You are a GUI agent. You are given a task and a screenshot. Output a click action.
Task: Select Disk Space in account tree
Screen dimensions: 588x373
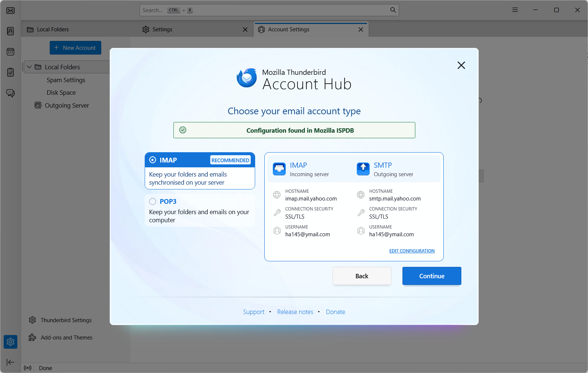tap(61, 93)
